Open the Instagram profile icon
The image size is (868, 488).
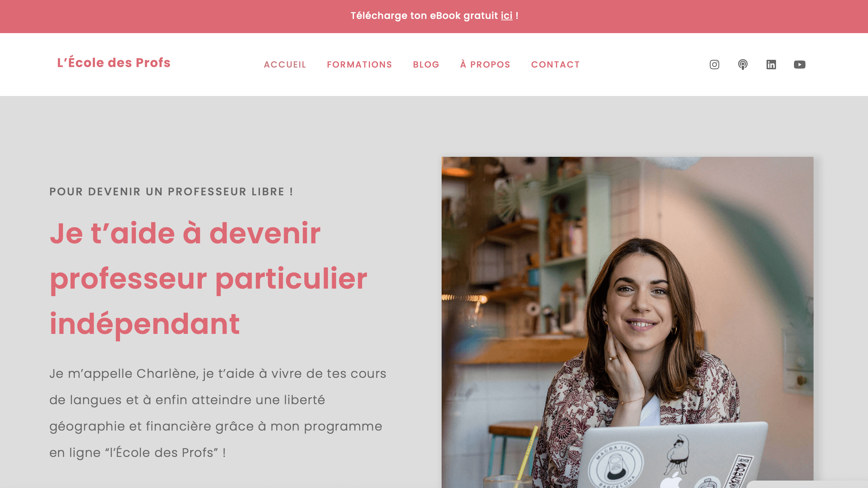(x=714, y=65)
